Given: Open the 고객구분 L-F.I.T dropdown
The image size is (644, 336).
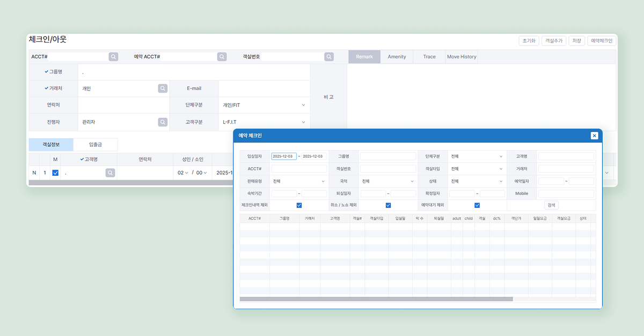Looking at the screenshot, I should 264,122.
